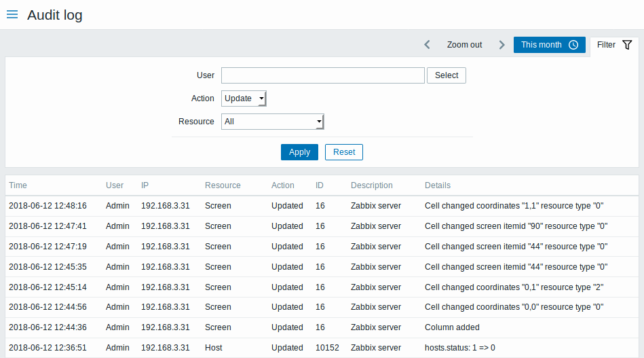Go to previous time period arrow
This screenshot has width=644, height=358.
[x=428, y=45]
